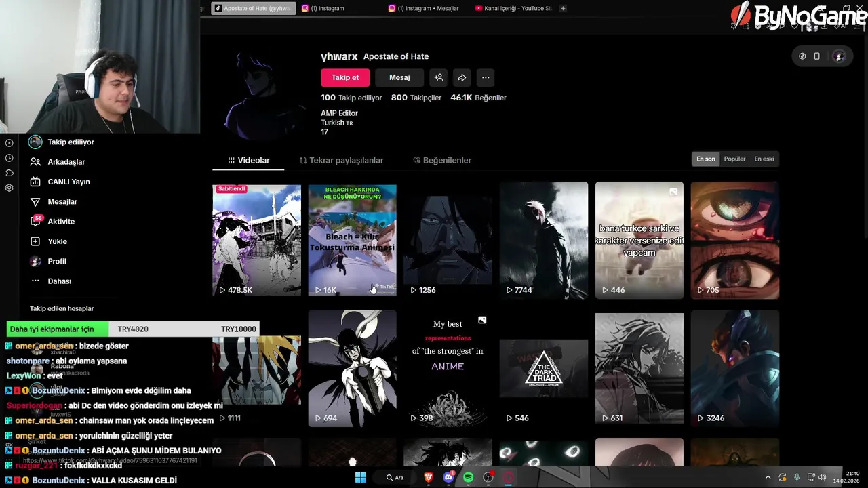
Task: Select the En eski sort option
Action: pyautogui.click(x=764, y=159)
